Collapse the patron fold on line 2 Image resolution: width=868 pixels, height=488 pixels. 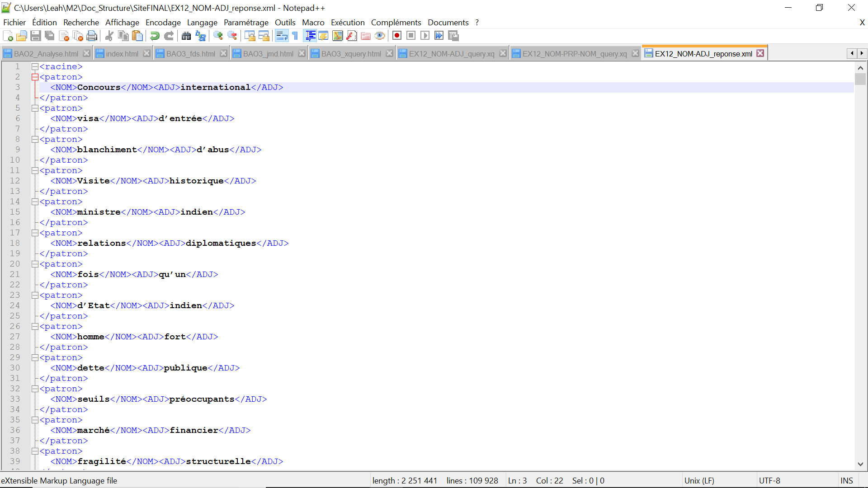35,77
